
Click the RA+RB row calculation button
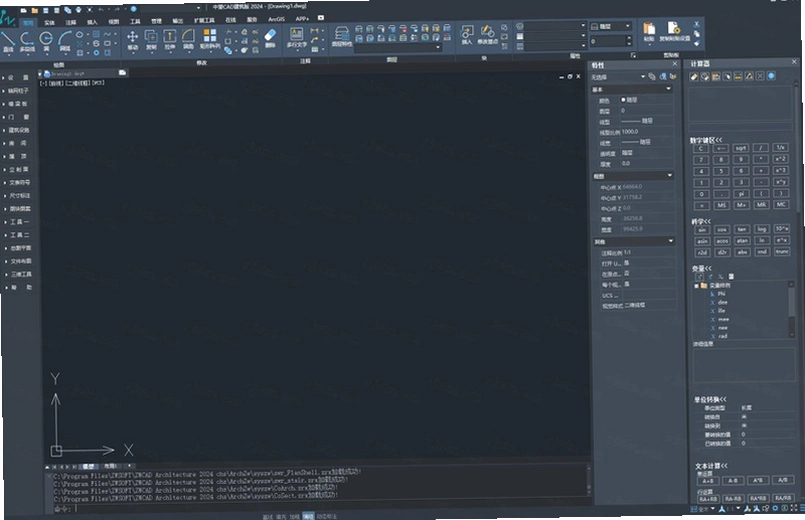tap(708, 499)
